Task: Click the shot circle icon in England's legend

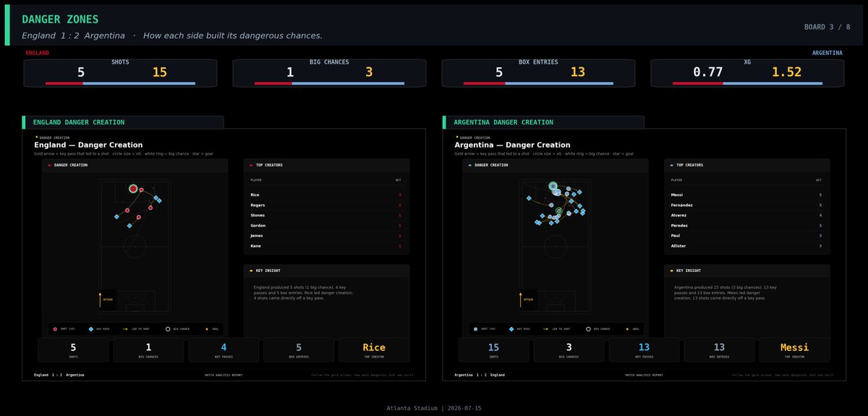Action: point(55,329)
